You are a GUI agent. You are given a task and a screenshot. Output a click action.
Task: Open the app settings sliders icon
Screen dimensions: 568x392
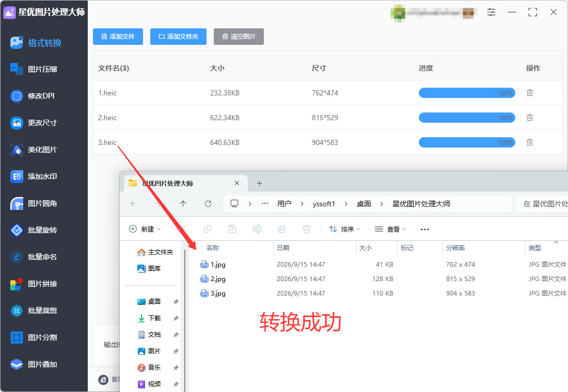[x=491, y=12]
